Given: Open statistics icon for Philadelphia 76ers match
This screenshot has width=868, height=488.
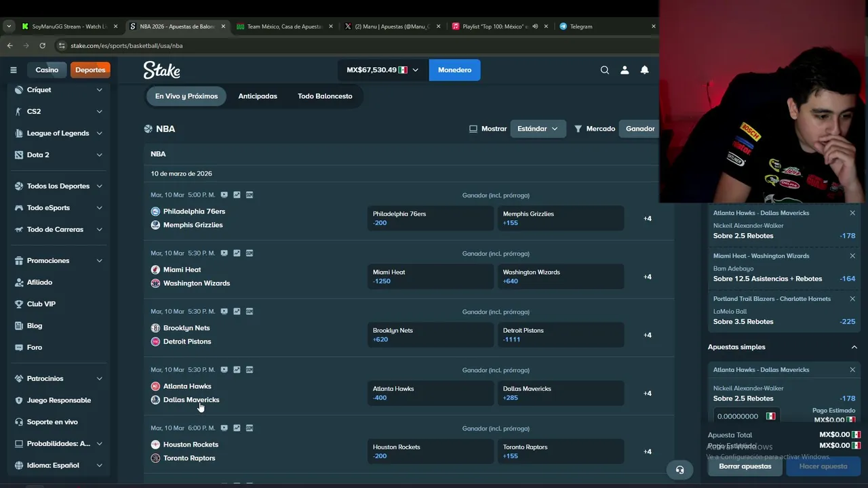Looking at the screenshot, I should 237,195.
